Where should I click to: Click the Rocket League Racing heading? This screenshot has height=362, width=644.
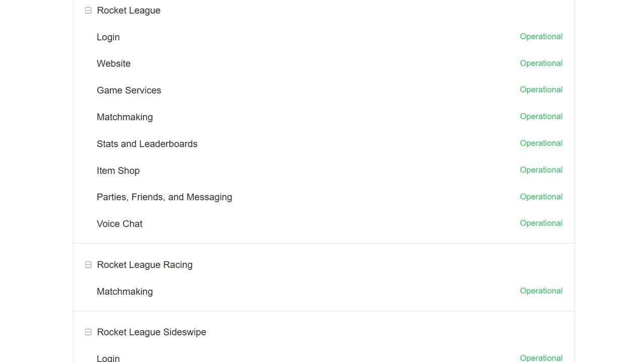[144, 265]
